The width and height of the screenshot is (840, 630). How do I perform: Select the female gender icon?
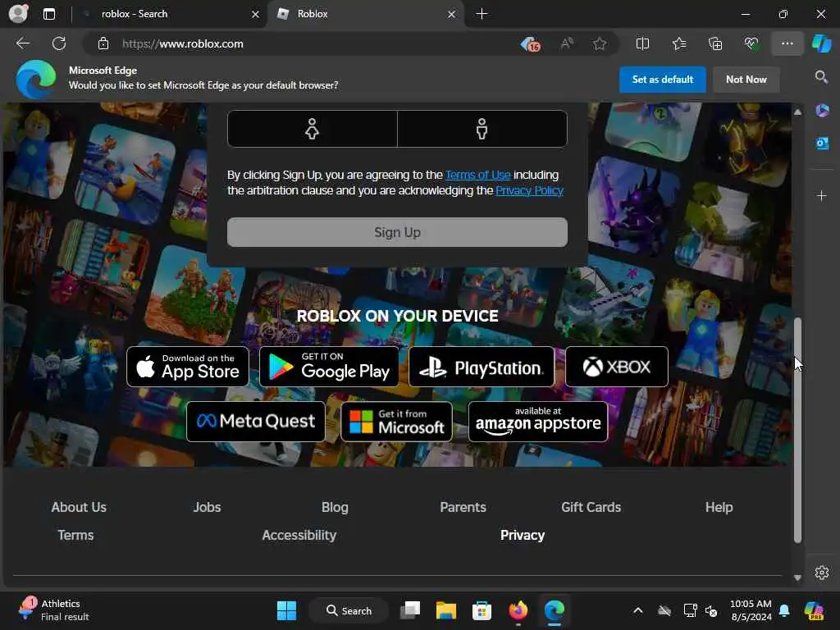(x=312, y=129)
